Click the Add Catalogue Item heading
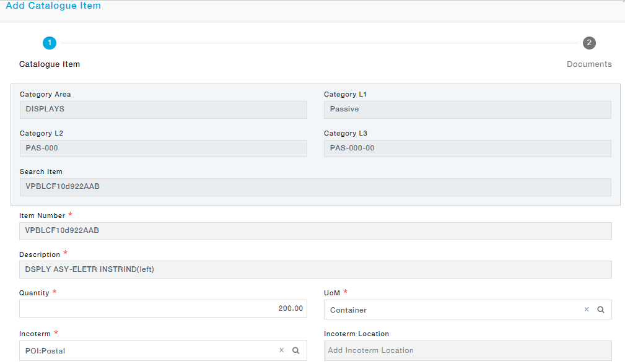The height and width of the screenshot is (364, 625). [53, 6]
